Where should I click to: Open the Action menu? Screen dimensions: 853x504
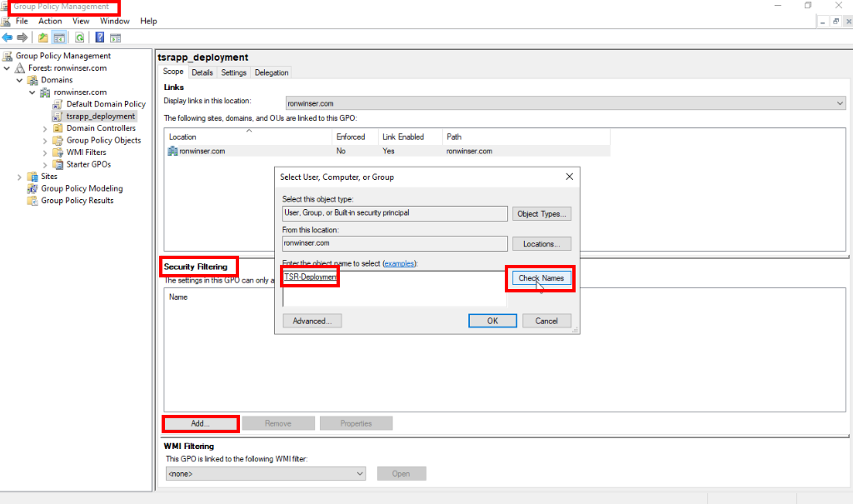point(50,21)
